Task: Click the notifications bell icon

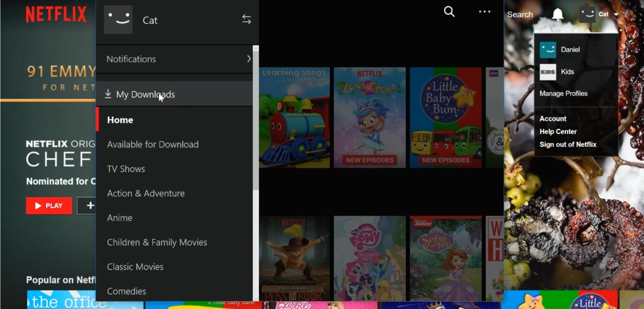Action: pos(557,14)
